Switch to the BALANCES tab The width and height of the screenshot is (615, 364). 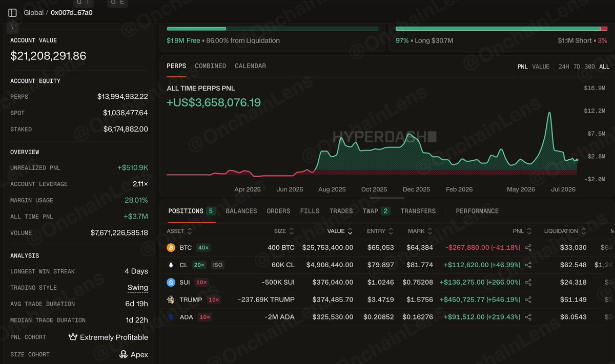coord(241,211)
